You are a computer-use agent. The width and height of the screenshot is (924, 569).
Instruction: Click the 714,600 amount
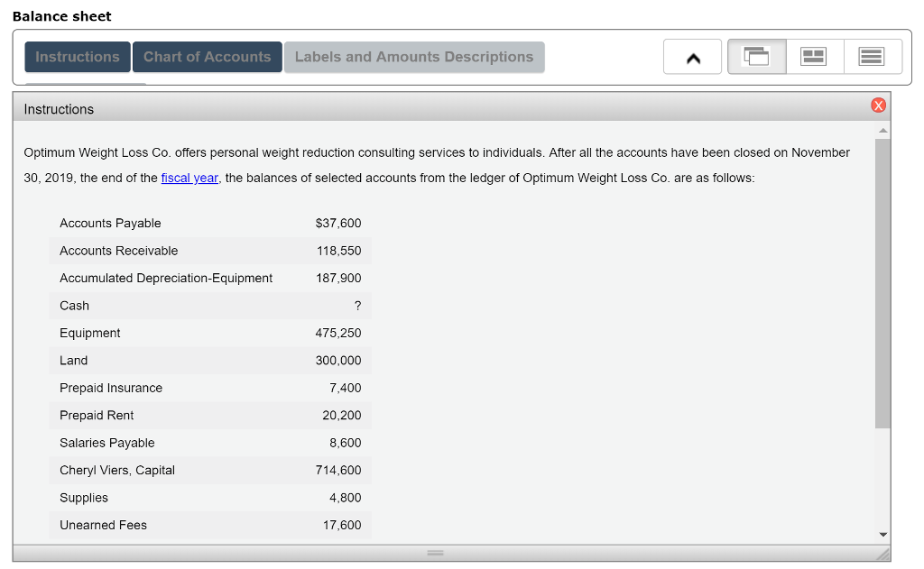click(x=338, y=470)
